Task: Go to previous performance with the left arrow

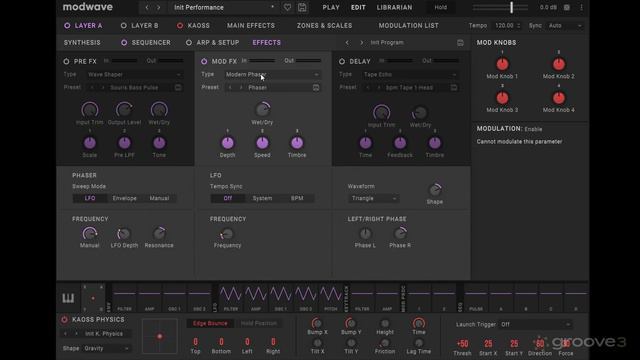Action: (x=147, y=7)
